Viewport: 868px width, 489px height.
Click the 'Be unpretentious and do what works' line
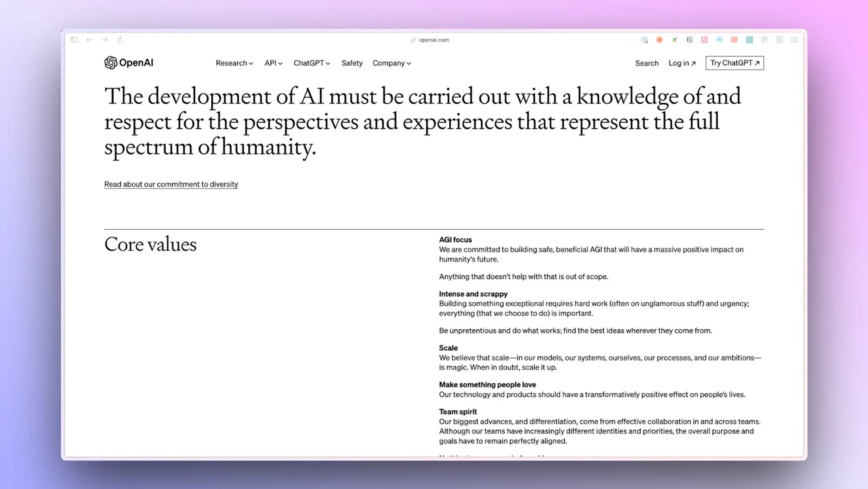(575, 330)
